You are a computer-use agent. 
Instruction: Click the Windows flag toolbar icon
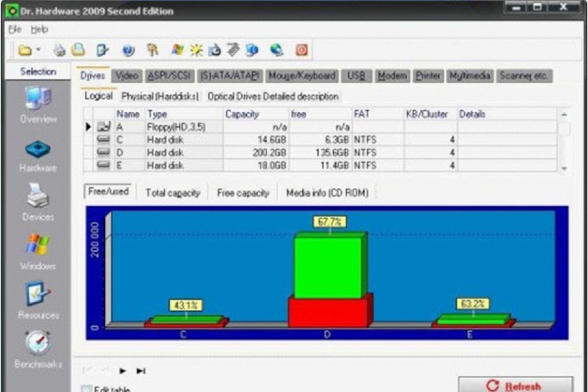pos(177,50)
